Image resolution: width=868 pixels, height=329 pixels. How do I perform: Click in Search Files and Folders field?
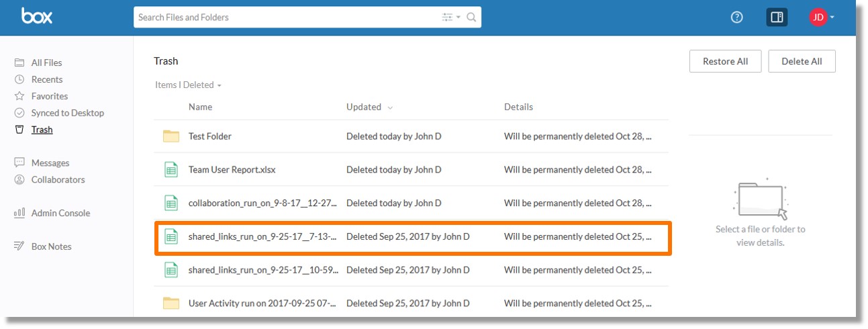[285, 17]
